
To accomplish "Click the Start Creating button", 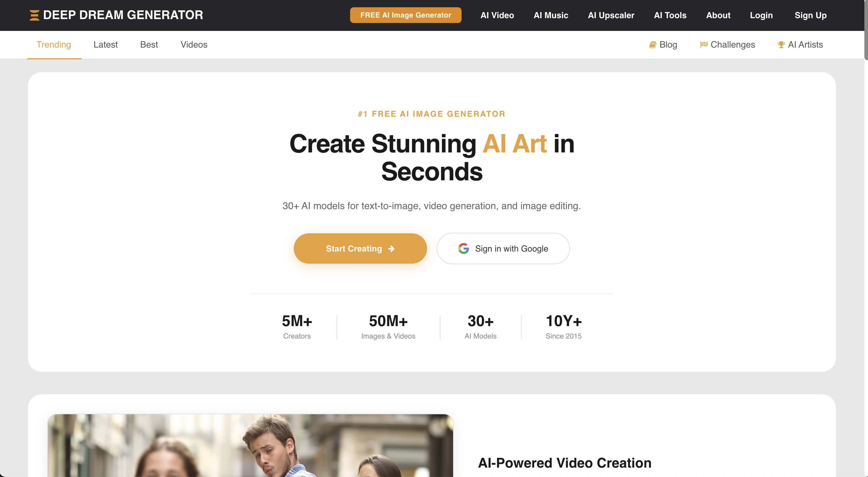I will [x=360, y=249].
